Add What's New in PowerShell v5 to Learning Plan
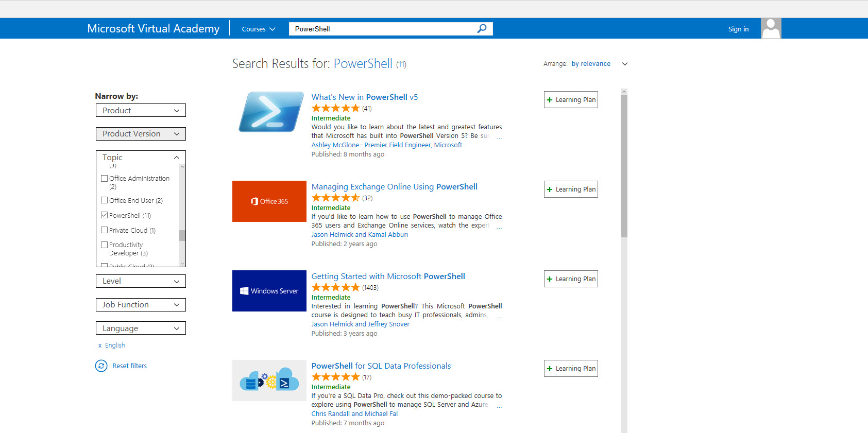Screen dimensions: 868x433 coord(571,100)
